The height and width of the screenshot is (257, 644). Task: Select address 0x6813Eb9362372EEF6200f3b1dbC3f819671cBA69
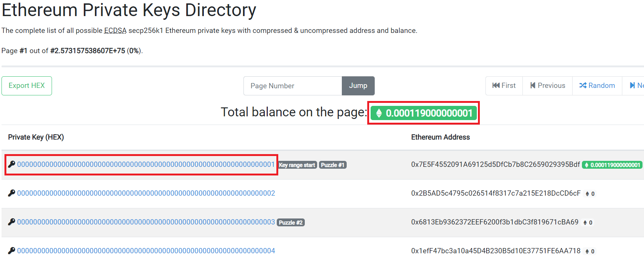point(495,222)
